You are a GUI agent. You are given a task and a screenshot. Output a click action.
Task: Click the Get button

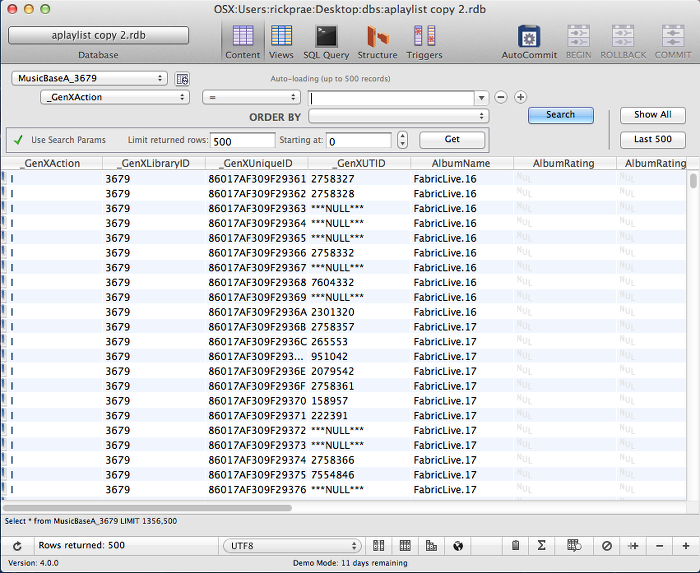(x=452, y=139)
